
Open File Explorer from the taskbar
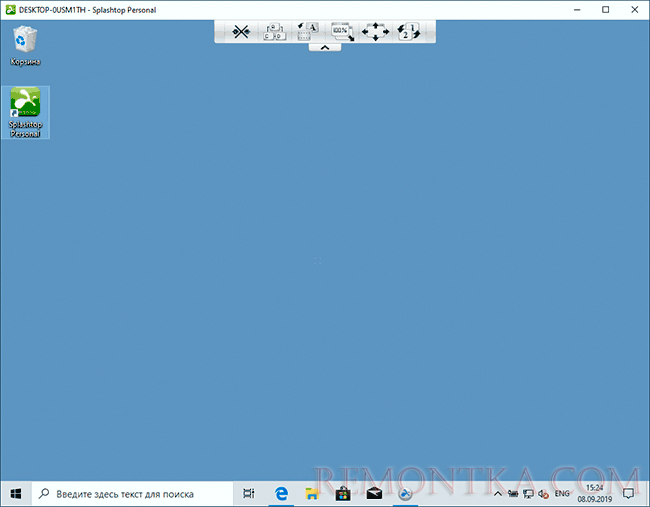312,494
